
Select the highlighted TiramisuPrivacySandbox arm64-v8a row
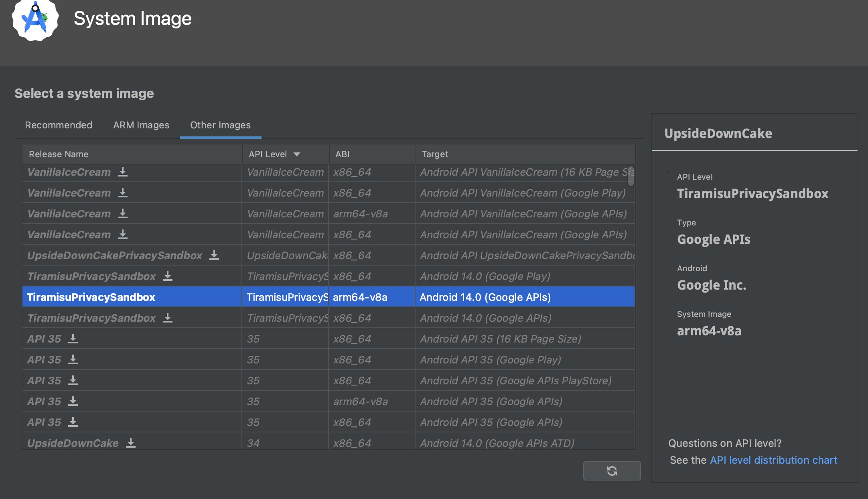pos(328,297)
